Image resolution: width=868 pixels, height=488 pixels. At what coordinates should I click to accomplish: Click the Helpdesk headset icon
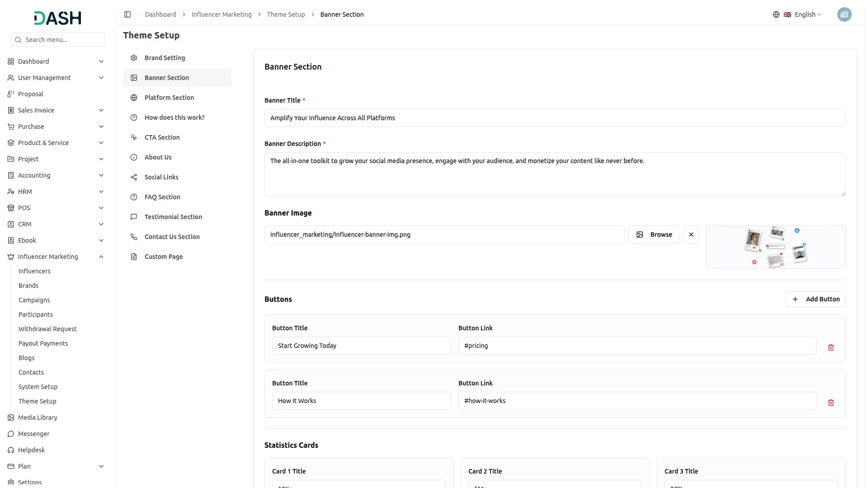click(11, 450)
